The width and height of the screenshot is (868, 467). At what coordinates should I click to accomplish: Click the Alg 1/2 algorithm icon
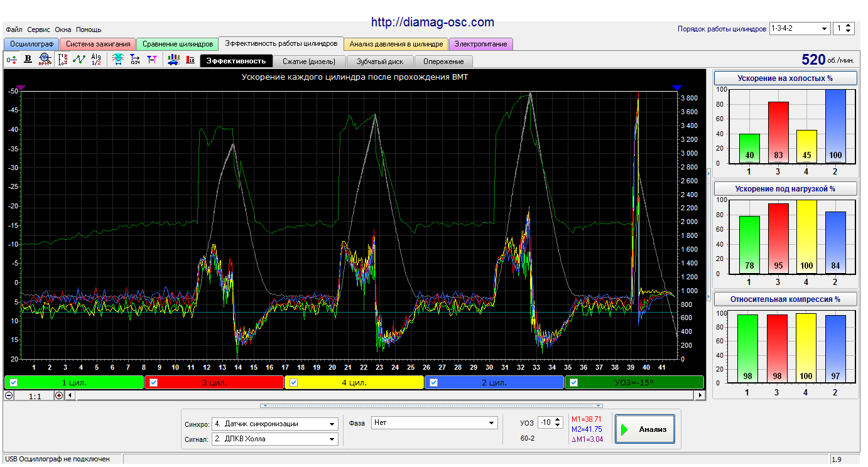click(x=96, y=60)
